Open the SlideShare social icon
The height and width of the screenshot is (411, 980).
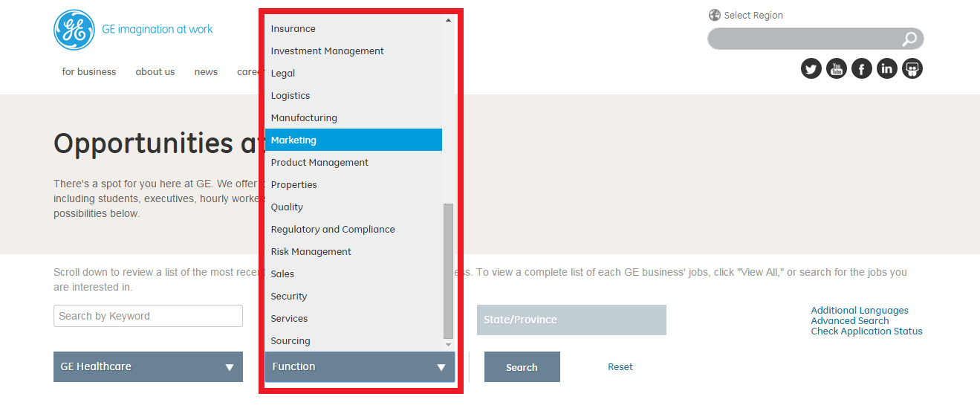(x=912, y=69)
